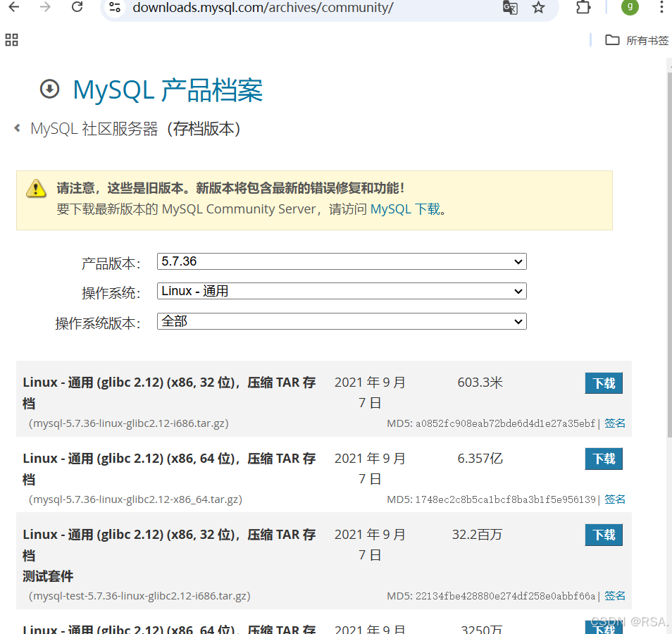Follow the MySQL 下载 link in the notice
This screenshot has width=672, height=634.
(x=405, y=209)
